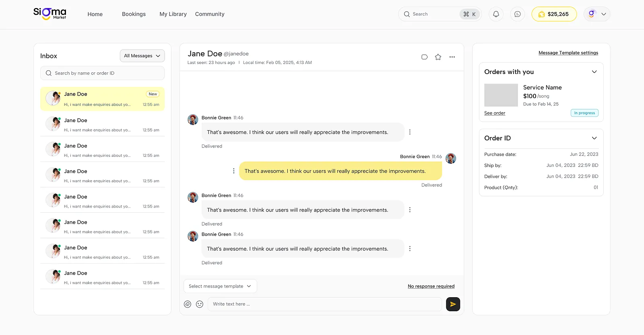Click the Search by name or order ID field
644x335 pixels.
pyautogui.click(x=102, y=73)
